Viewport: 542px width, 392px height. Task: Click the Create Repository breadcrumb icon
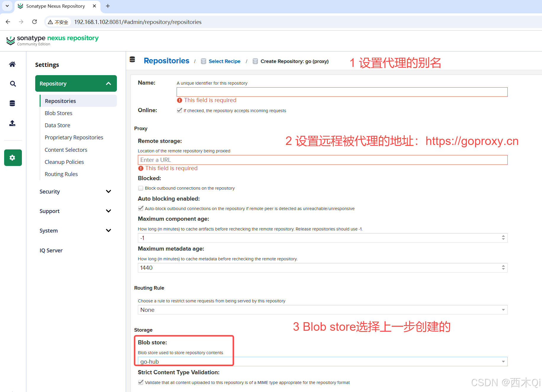[x=255, y=61]
